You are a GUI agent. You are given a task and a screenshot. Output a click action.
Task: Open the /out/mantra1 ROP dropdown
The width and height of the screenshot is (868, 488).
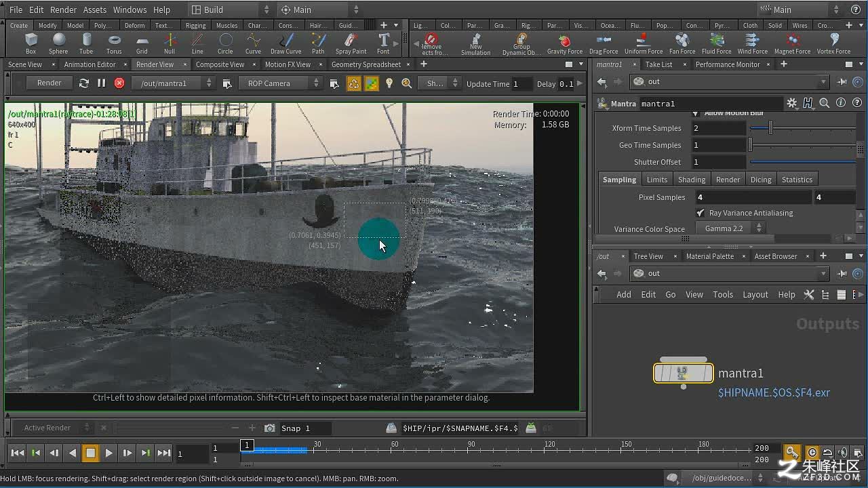(x=172, y=83)
